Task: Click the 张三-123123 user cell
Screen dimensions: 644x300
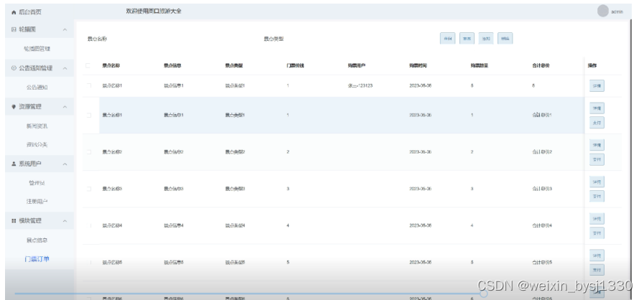Action: pyautogui.click(x=360, y=86)
